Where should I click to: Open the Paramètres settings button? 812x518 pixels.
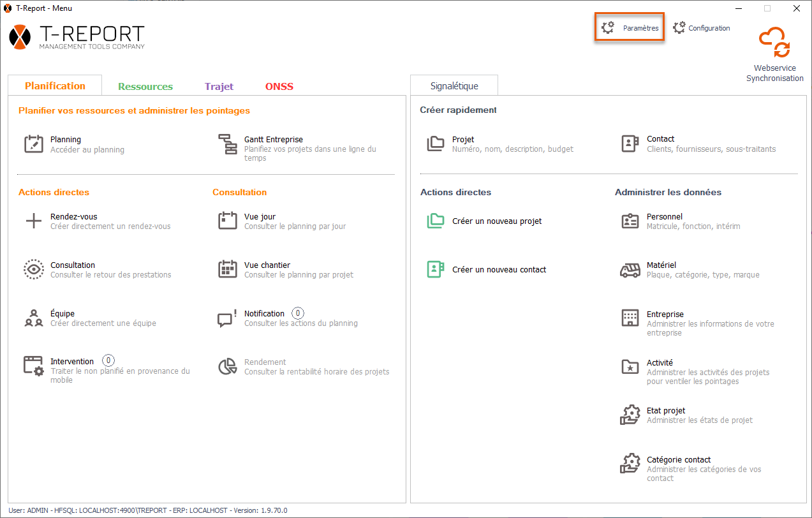(x=630, y=28)
